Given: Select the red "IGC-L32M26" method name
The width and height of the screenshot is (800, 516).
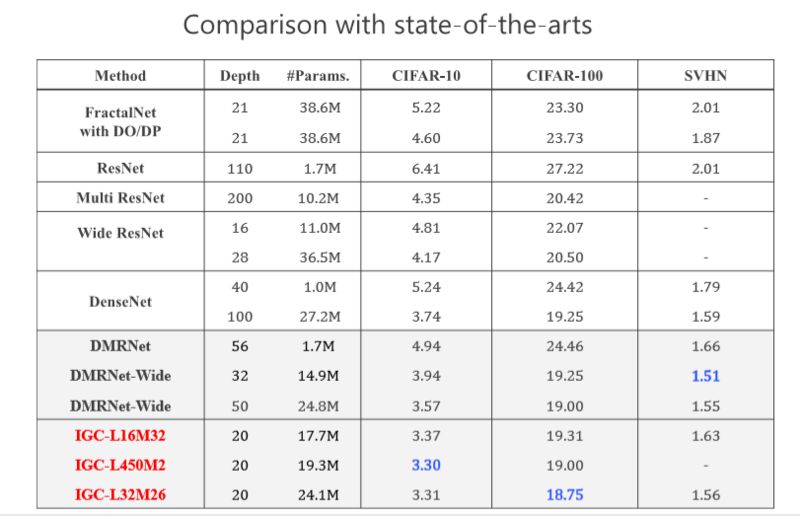Looking at the screenshot, I should 120,494.
